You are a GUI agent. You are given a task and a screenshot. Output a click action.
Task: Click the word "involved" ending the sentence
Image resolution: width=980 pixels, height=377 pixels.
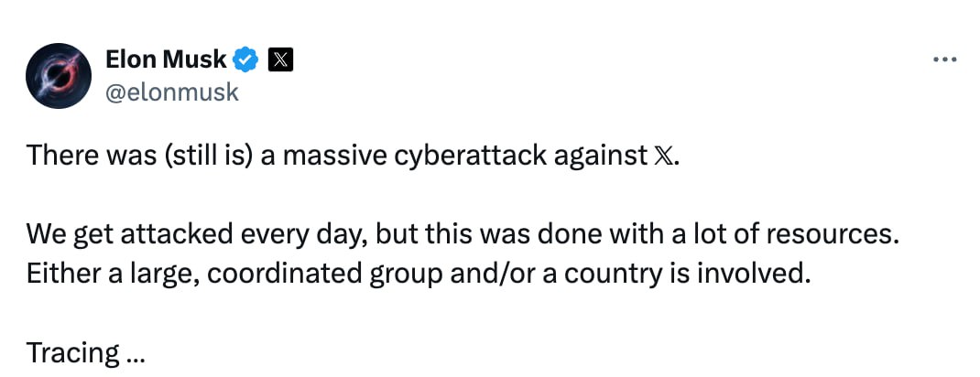pos(753,274)
